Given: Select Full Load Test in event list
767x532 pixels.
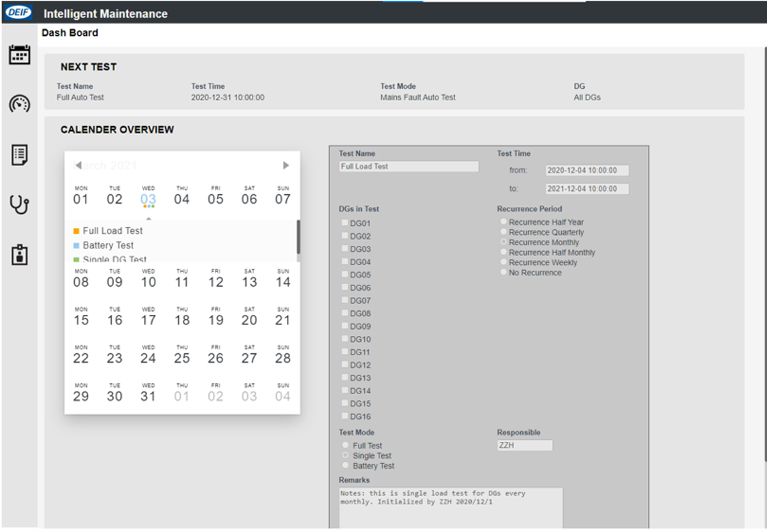Looking at the screenshot, I should tap(112, 231).
